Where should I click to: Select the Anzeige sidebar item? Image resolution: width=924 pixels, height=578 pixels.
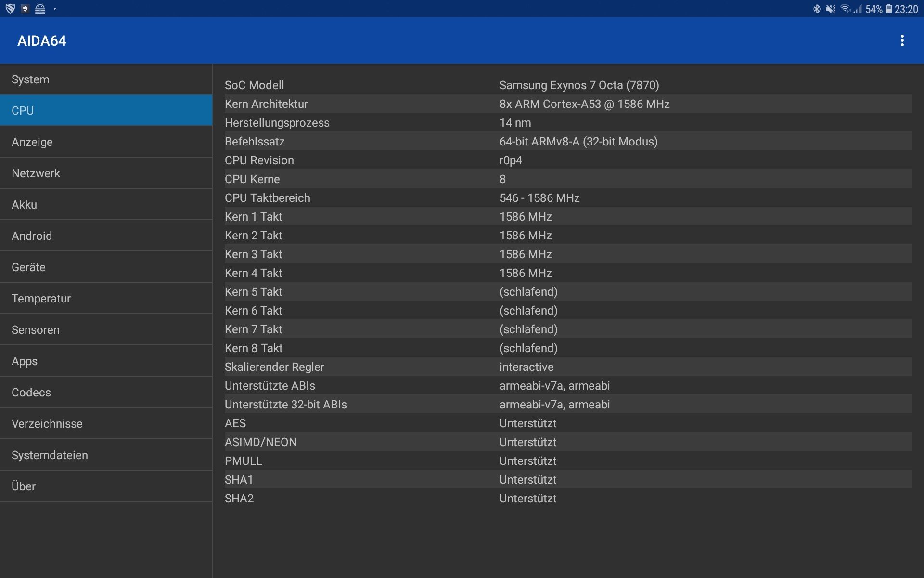[106, 142]
